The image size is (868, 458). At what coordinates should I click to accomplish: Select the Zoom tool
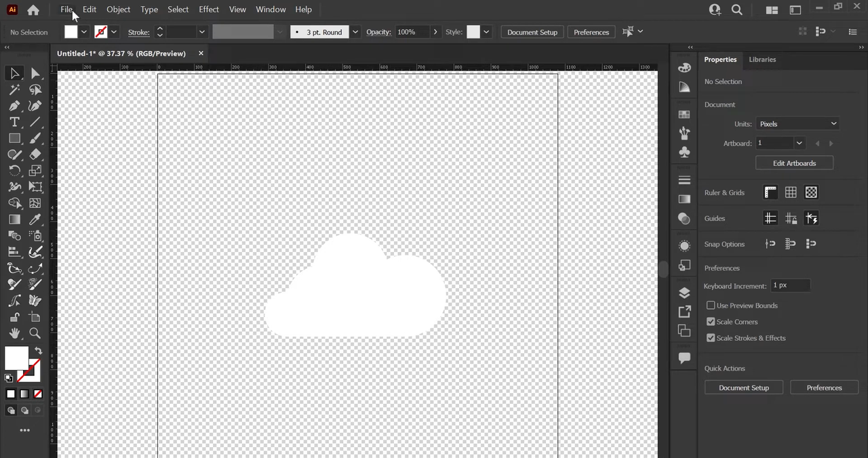click(35, 333)
